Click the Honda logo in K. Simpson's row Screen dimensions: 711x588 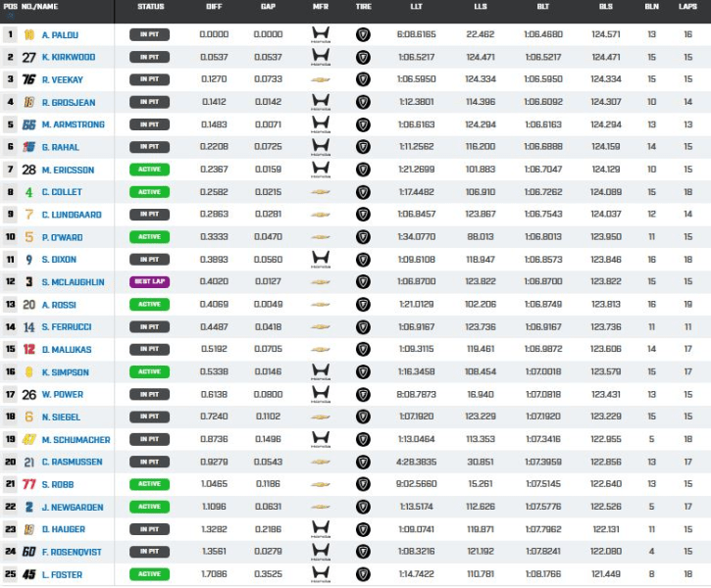tap(321, 372)
